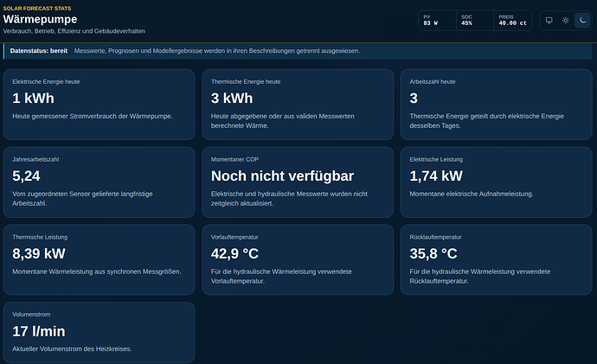Click the Wärmepumpe page heading

40,19
